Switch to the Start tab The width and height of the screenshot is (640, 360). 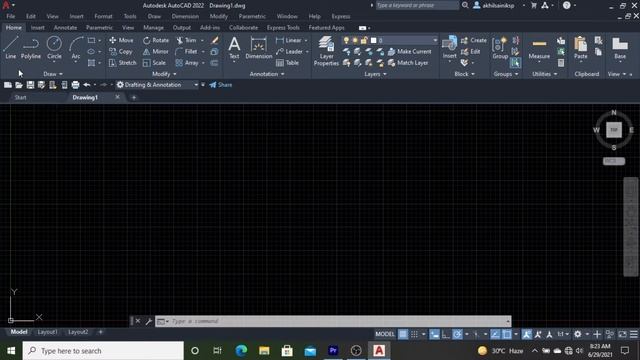pos(20,97)
